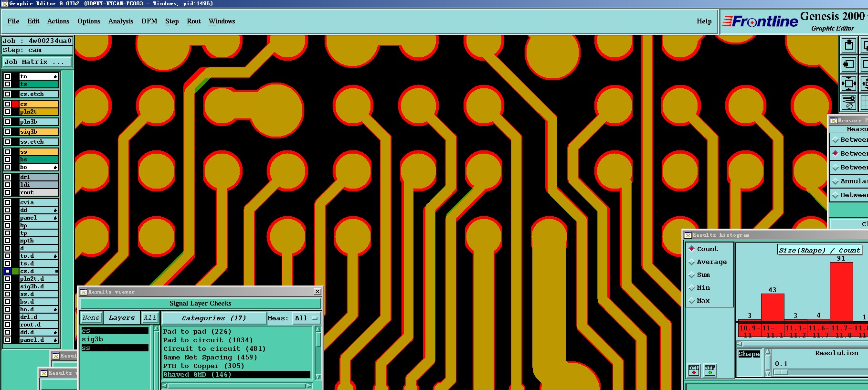This screenshot has height=390, width=868.
Task: Toggle display checkbox for layer rout
Action: click(x=8, y=192)
